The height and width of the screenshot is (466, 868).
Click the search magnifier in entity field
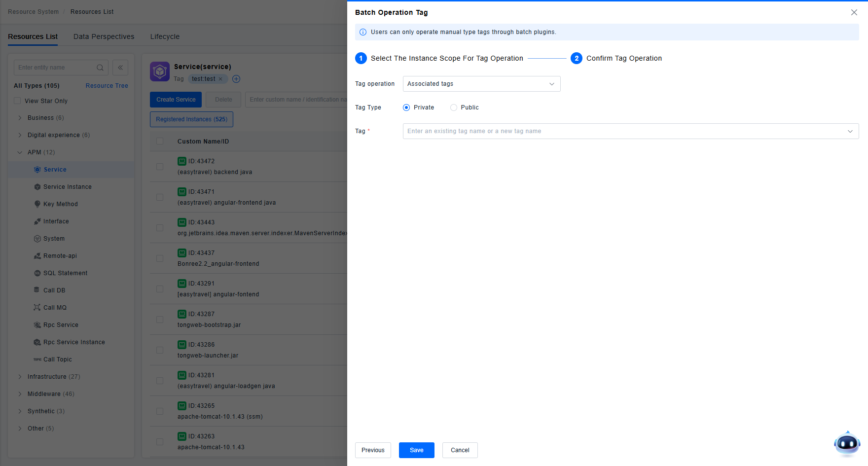coord(100,68)
